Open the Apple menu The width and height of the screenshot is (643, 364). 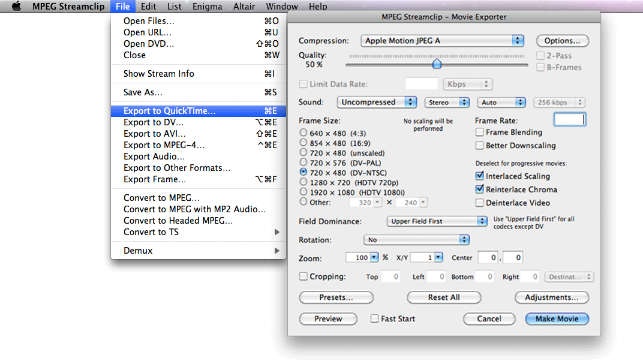click(x=16, y=6)
